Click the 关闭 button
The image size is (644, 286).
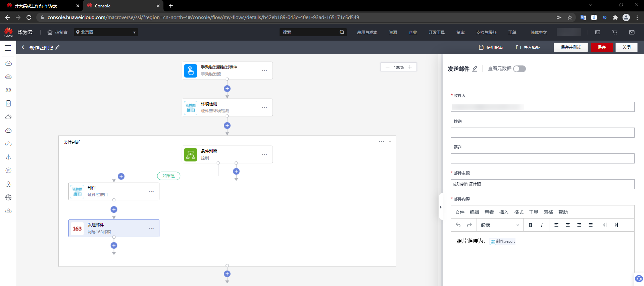[x=627, y=47]
